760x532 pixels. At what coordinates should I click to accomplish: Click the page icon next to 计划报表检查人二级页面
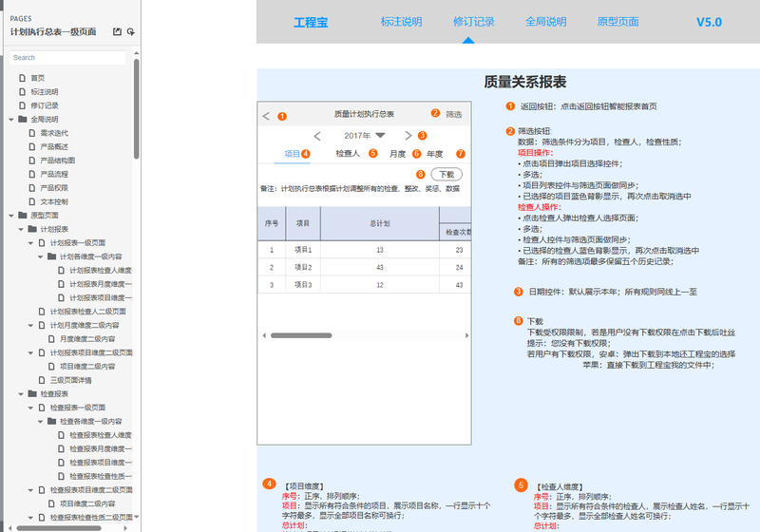tap(42, 311)
